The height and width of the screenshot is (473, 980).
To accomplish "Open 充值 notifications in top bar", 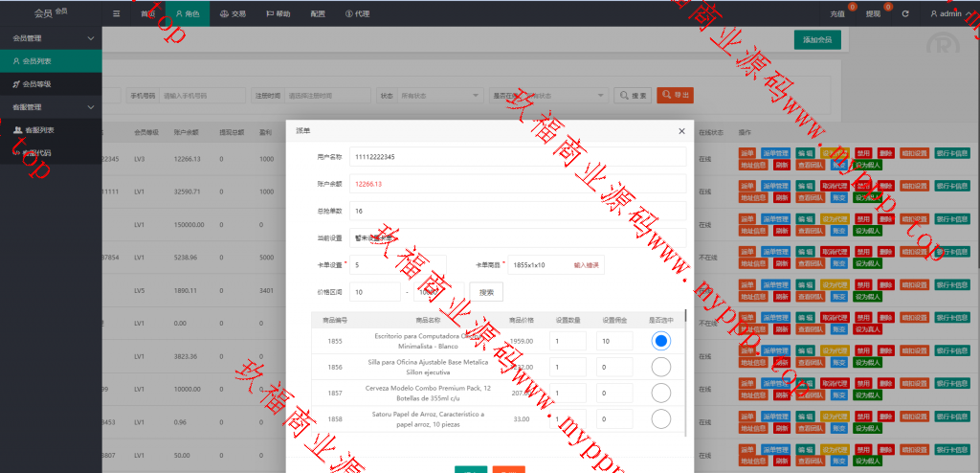I will (837, 13).
